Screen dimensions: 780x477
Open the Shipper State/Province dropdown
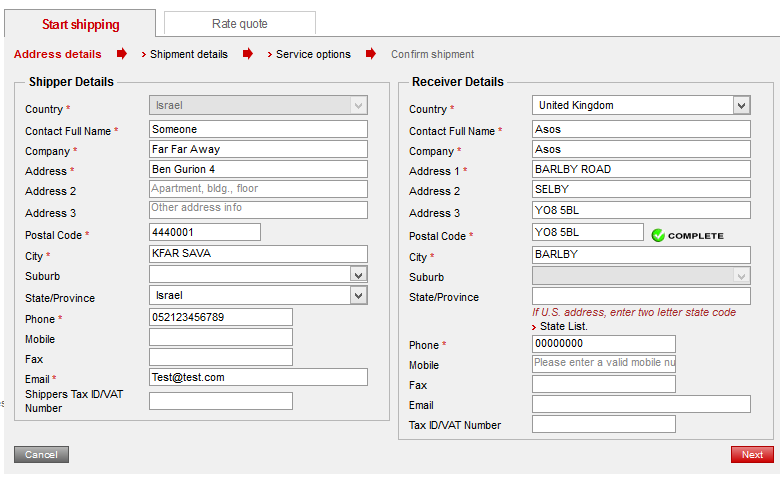coord(358,295)
